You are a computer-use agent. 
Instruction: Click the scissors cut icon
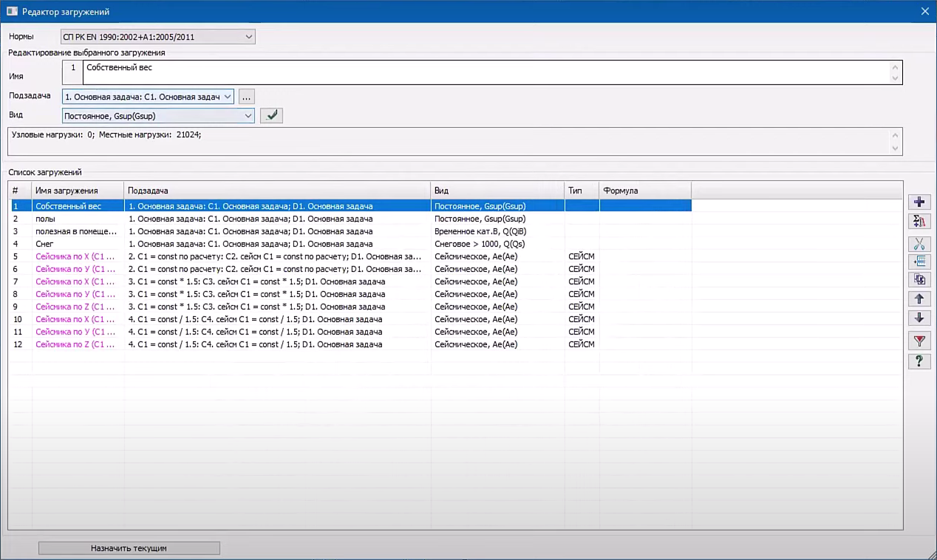[x=919, y=245]
